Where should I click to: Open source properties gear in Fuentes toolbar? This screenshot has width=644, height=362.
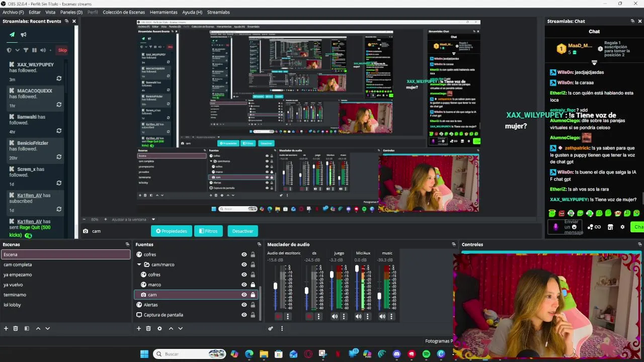[159, 328]
